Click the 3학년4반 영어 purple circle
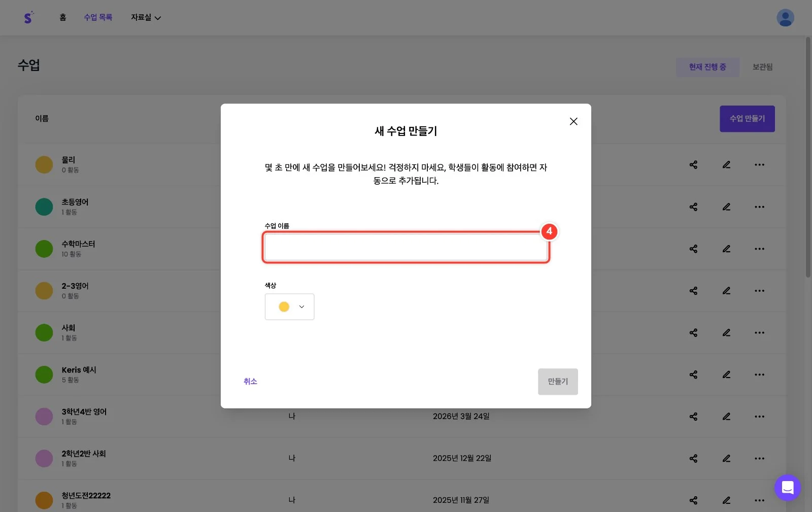 [x=44, y=416]
